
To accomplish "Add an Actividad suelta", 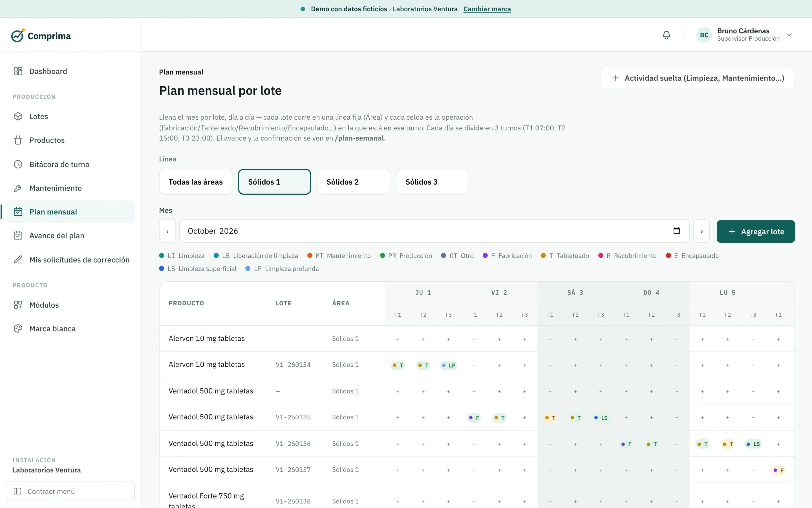I will (x=697, y=78).
